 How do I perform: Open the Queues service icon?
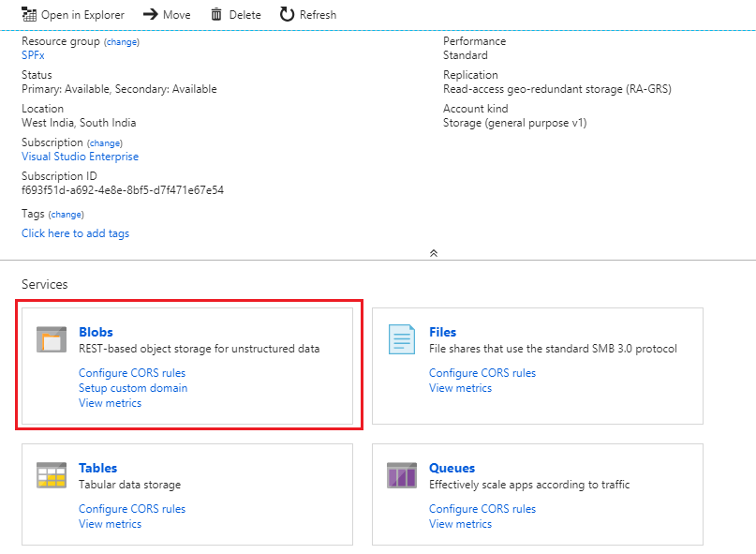coord(402,475)
